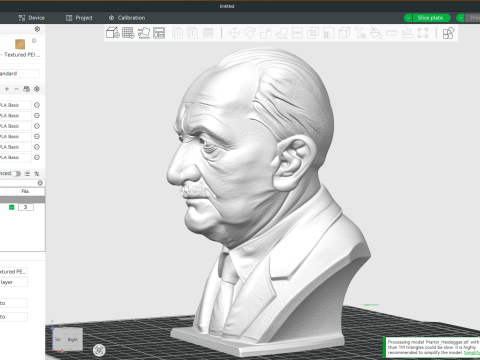Click the compare presets icon beside Advanced
The height and width of the screenshot is (360, 480).
click(37, 174)
